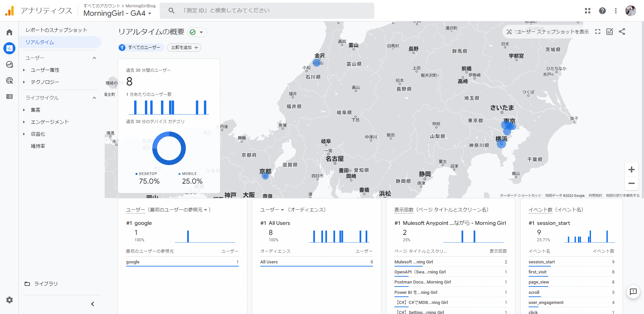Open the report status dropdown beside title
The image size is (644, 314).
point(197,32)
